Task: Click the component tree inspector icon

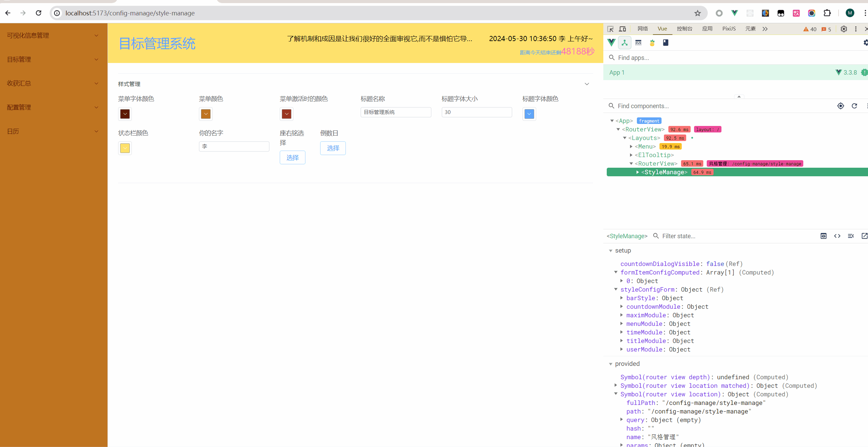Action: click(x=625, y=43)
